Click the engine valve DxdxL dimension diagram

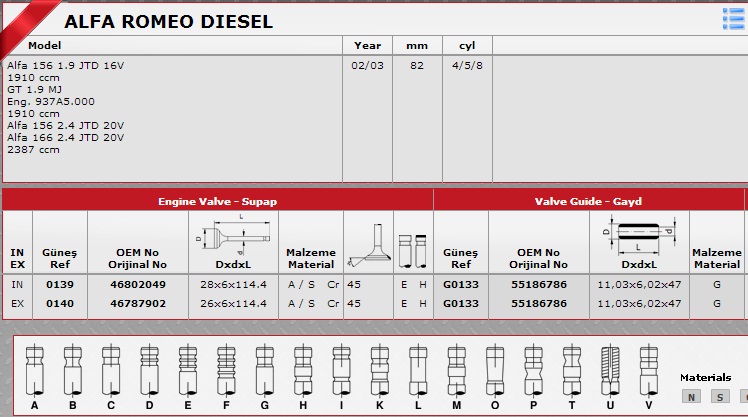coord(233,234)
